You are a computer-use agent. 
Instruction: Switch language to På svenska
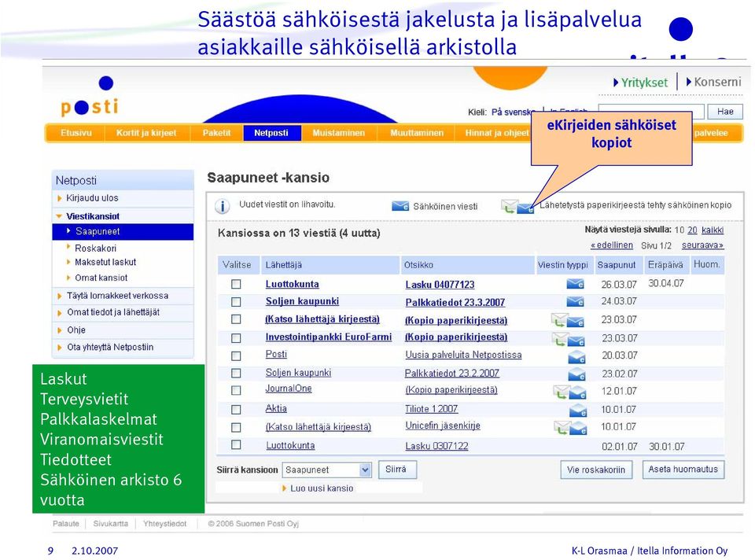514,112
